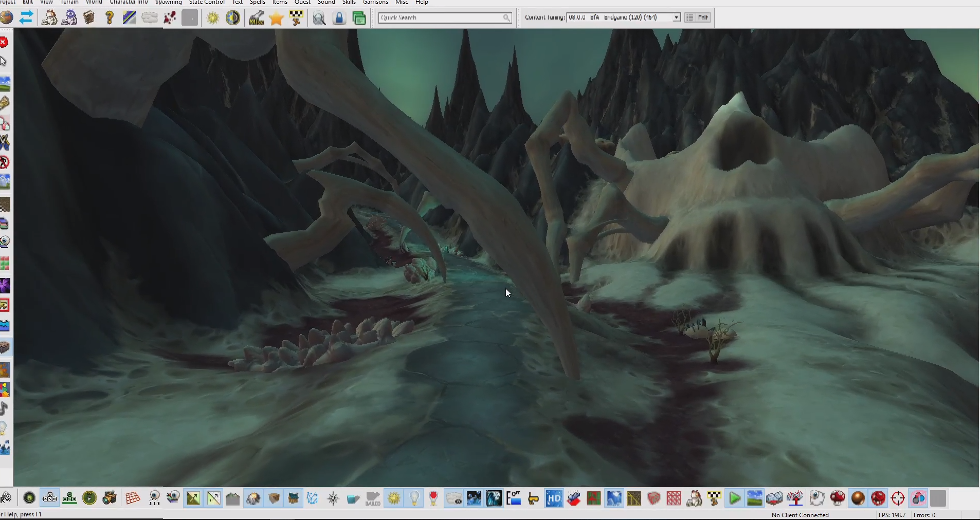The height and width of the screenshot is (520, 980).
Task: Click the red tree icon in bottom toolbar
Action: (795, 498)
